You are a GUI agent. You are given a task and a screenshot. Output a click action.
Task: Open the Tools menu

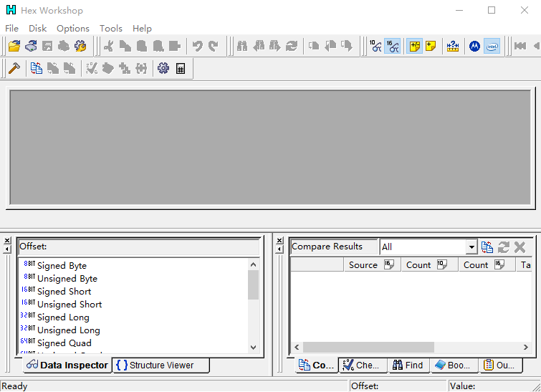[x=111, y=28]
